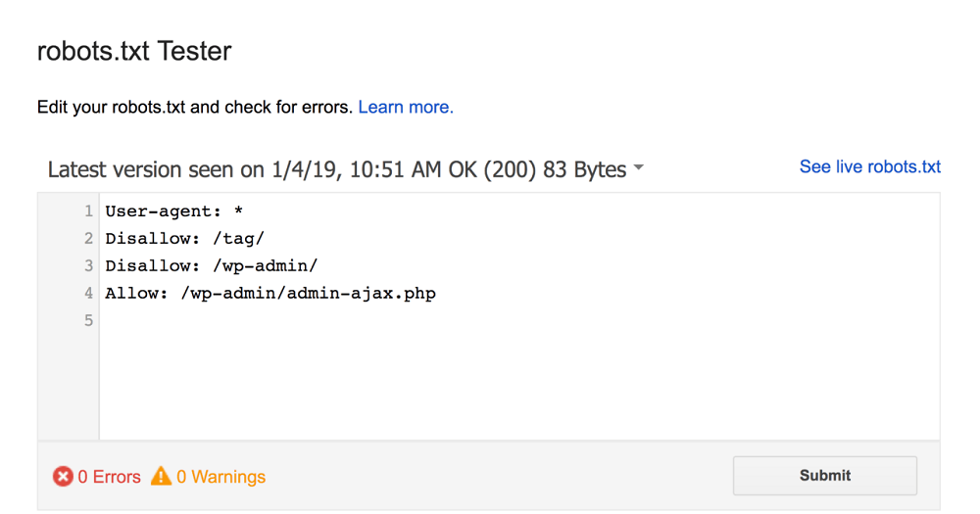Click line number 4 in gutter

coord(89,294)
